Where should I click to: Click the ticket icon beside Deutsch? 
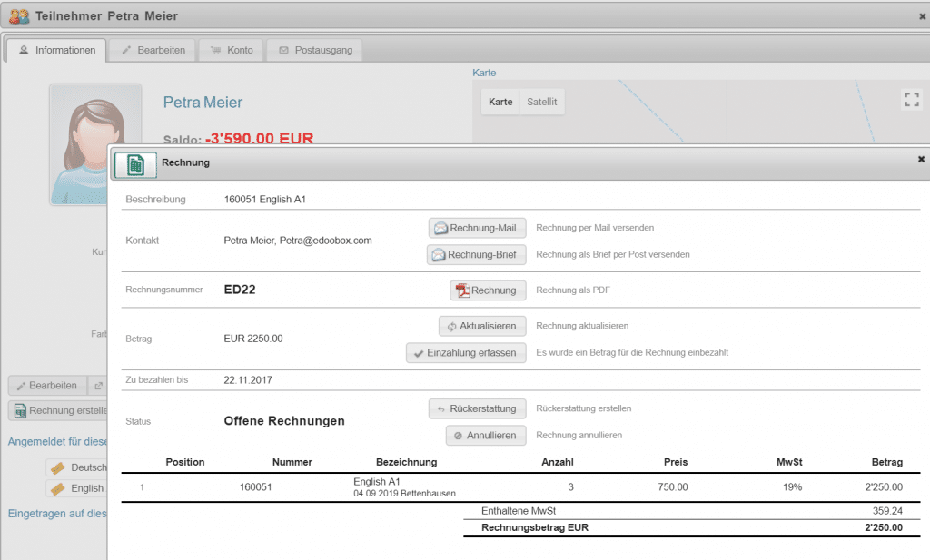(x=58, y=468)
